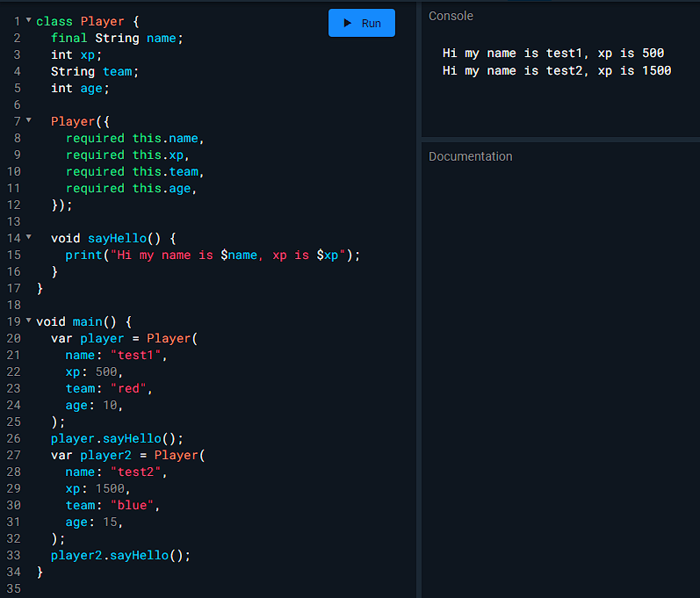This screenshot has height=598, width=700.
Task: Click 'void main()' function declaration
Action: 83,321
